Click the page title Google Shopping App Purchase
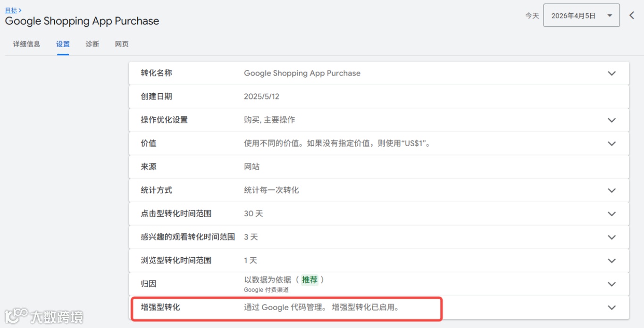Screen dimensions: 644x328 [x=82, y=21]
